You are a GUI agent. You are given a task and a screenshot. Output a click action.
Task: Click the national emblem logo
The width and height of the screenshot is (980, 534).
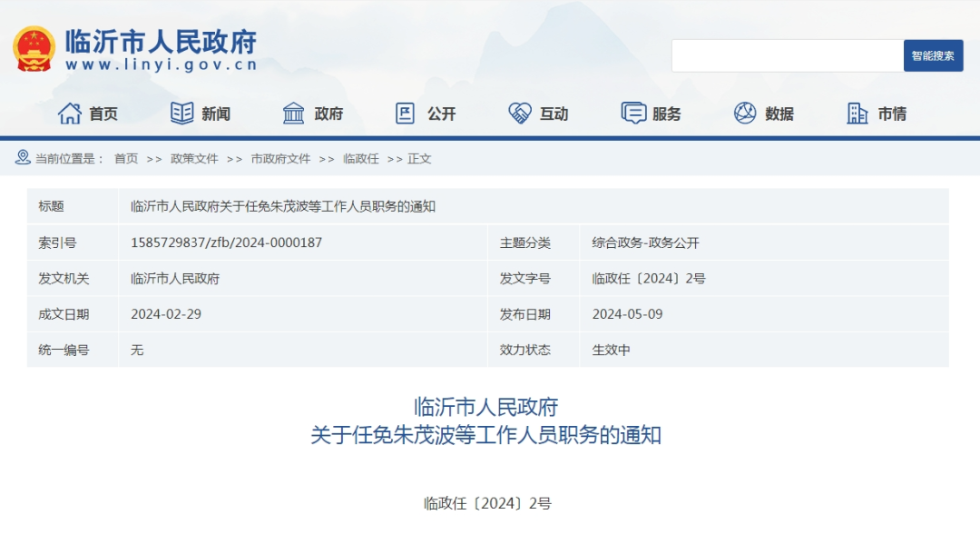pos(34,49)
